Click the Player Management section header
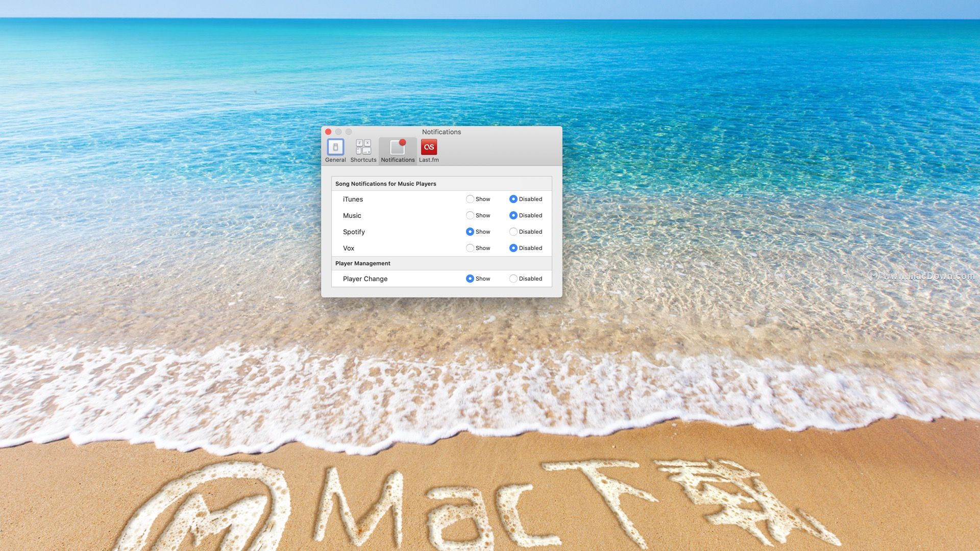The image size is (980, 551). pos(363,263)
